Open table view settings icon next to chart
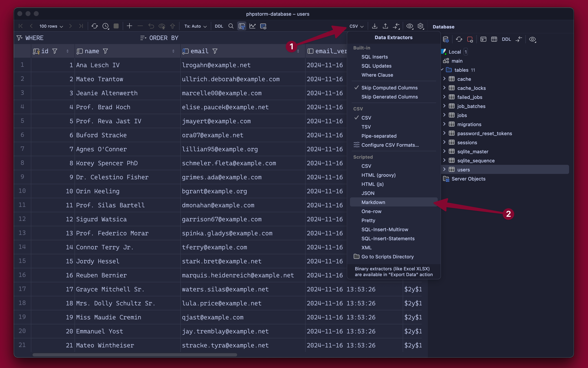Viewport: 588px width, 368px height. point(263,26)
